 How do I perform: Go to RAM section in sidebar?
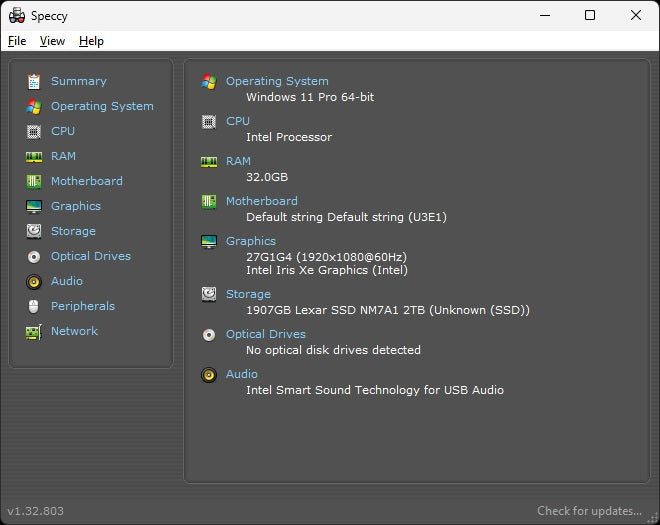(x=63, y=156)
